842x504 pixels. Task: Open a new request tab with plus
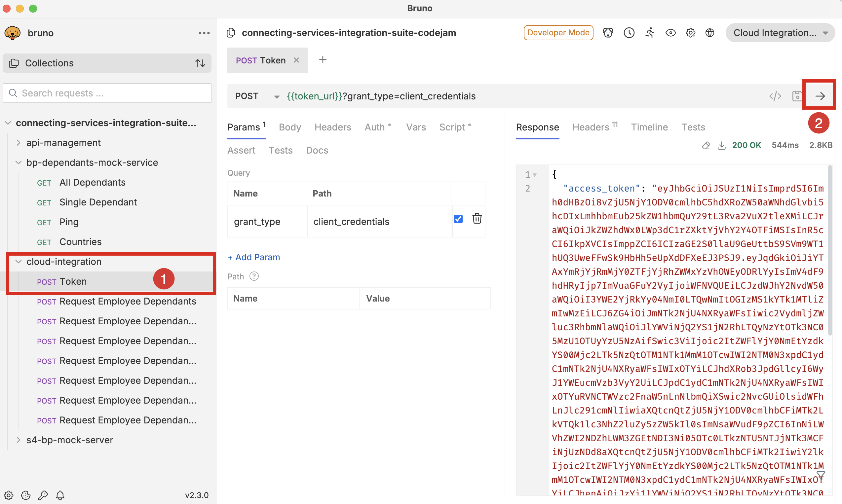[323, 60]
